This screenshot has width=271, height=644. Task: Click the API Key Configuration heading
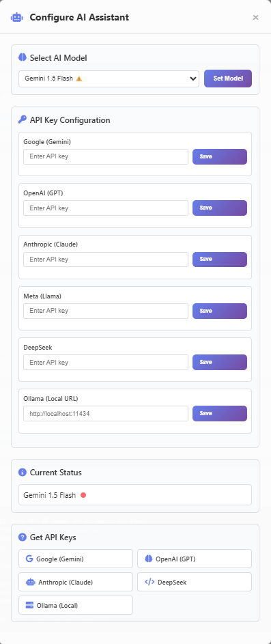tap(70, 120)
